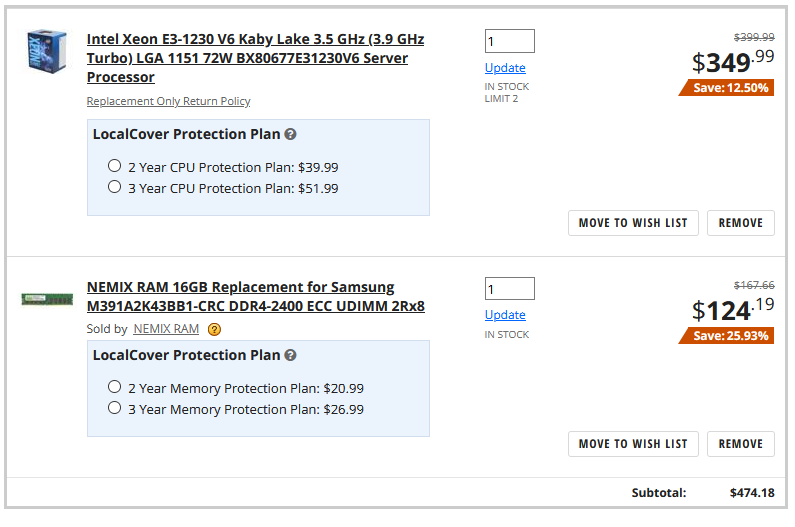The height and width of the screenshot is (527, 795).
Task: Open the NEMIX RAM seller link
Action: pyautogui.click(x=166, y=329)
